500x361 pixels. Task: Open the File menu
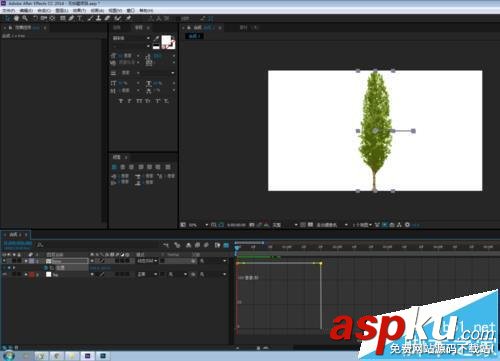[x=9, y=11]
